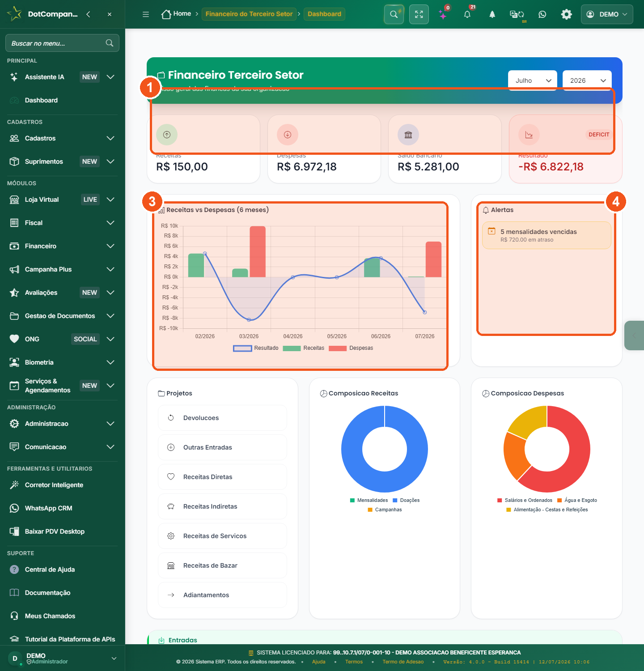
Task: Open the 5 mensalidades vencidas alert
Action: point(547,235)
